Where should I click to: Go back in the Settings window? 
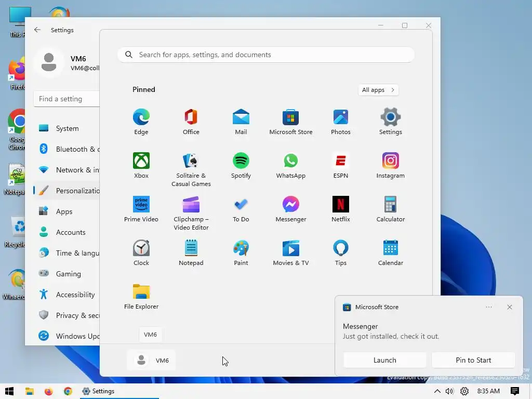pyautogui.click(x=37, y=30)
